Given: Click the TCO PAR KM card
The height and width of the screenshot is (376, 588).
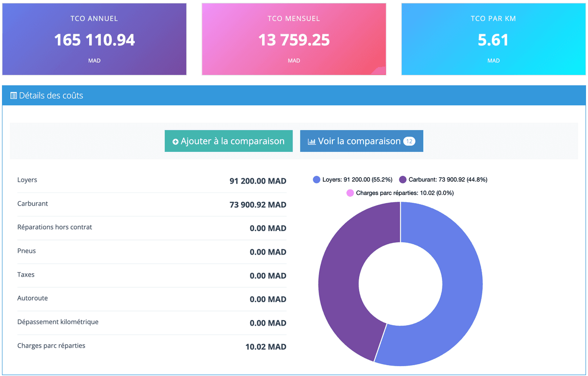Looking at the screenshot, I should (493, 39).
